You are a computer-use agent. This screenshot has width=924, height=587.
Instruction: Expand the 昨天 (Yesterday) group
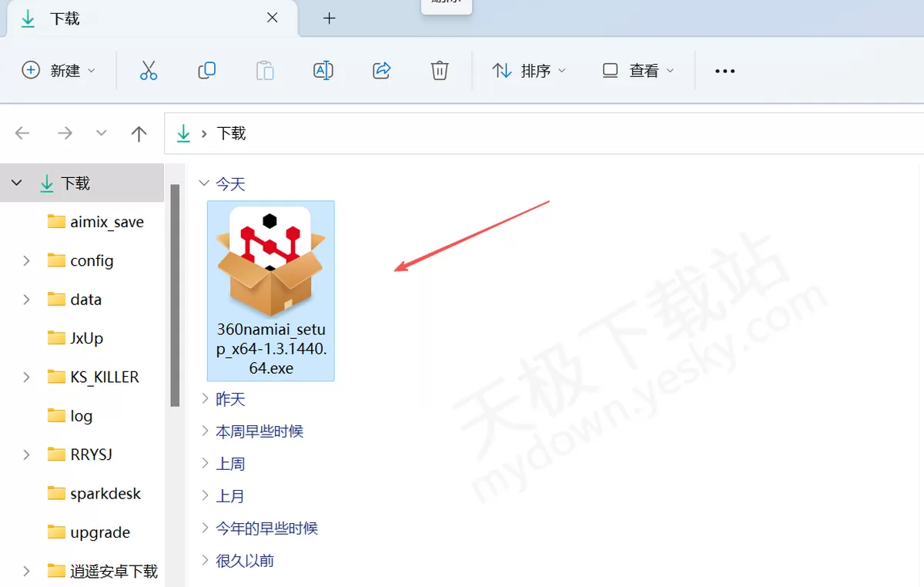[205, 398]
